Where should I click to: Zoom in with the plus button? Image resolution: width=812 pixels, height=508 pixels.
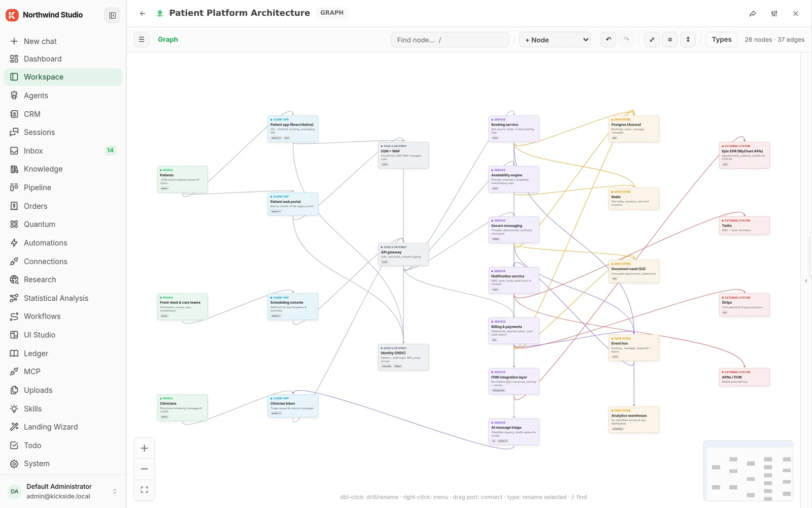[x=144, y=448]
